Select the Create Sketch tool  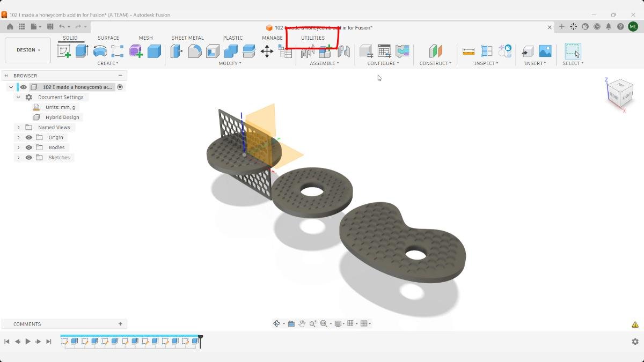(x=64, y=51)
